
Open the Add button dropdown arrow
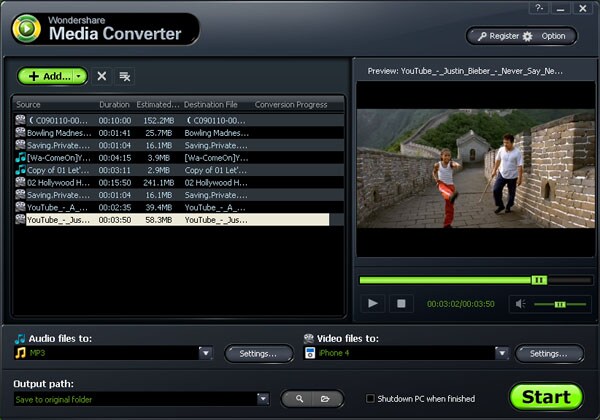(x=79, y=76)
